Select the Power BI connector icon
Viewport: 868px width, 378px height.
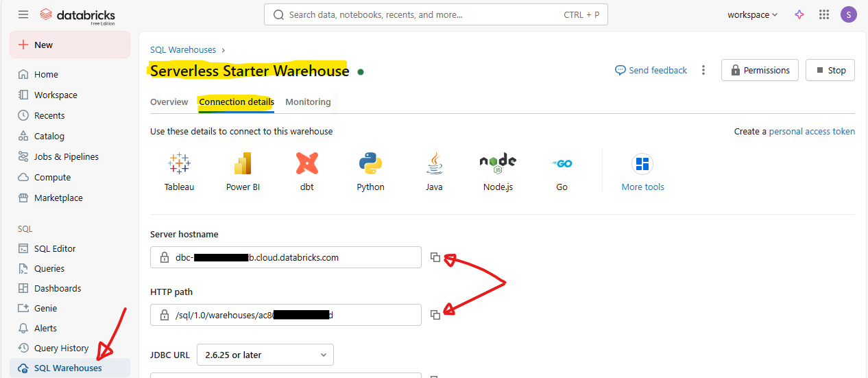click(243, 165)
